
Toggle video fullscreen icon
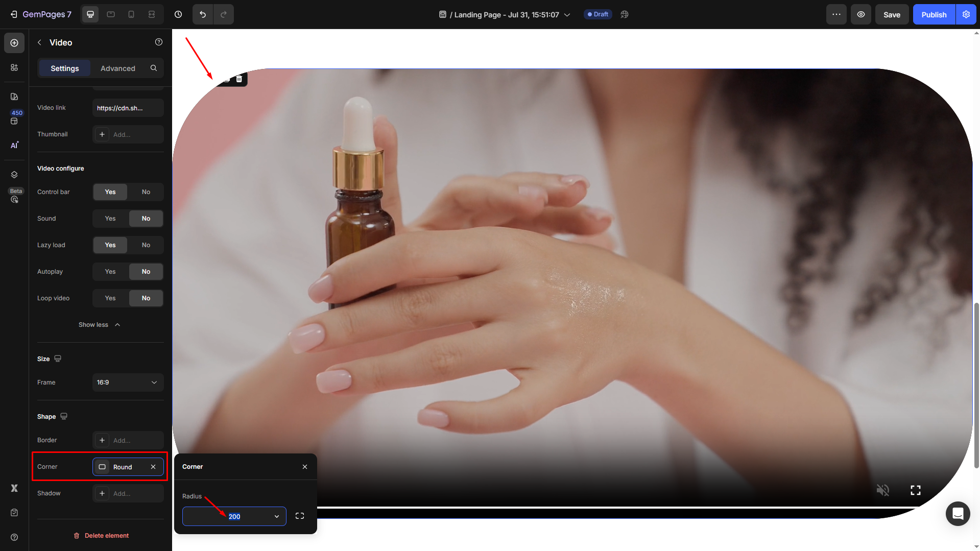915,490
